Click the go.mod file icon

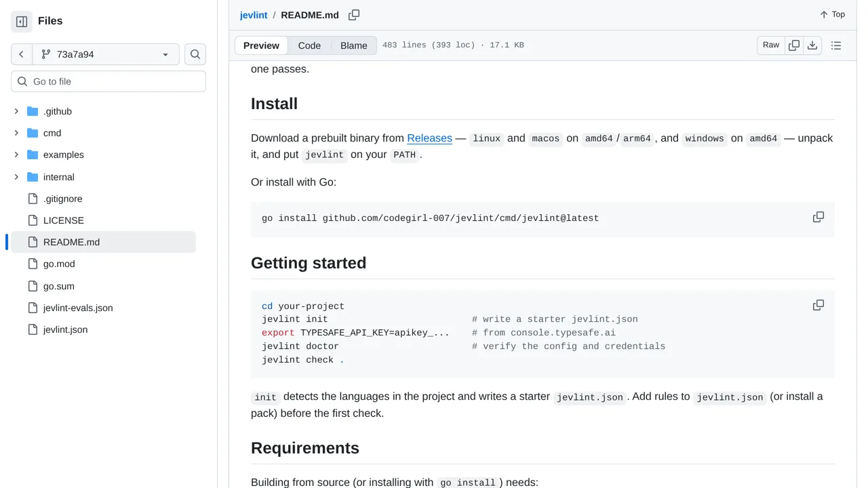[33, 264]
